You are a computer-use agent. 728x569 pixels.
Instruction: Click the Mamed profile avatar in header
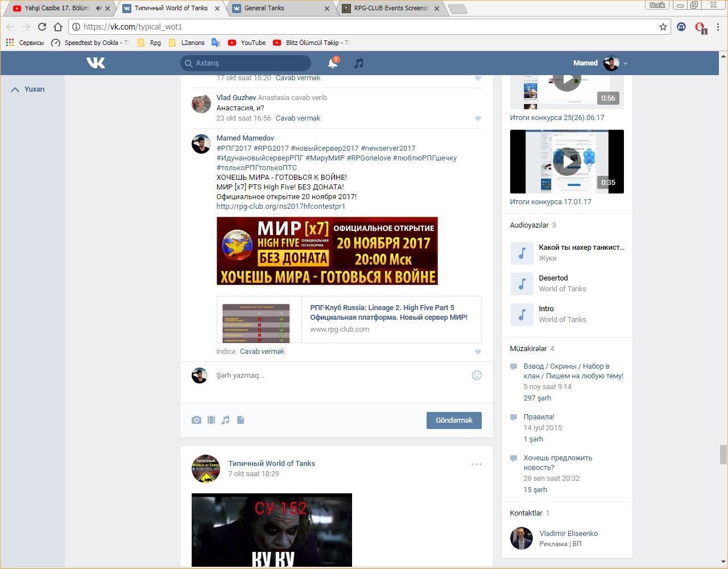pyautogui.click(x=611, y=63)
